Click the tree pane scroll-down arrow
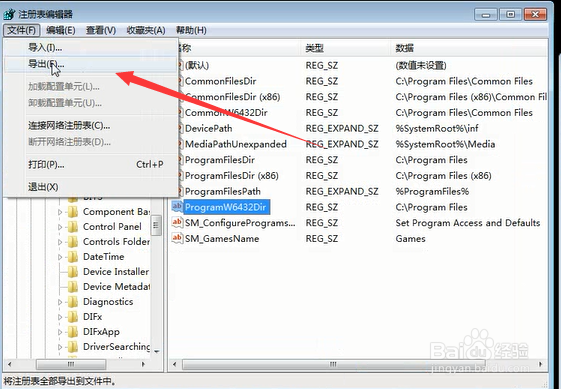The width and height of the screenshot is (561, 389). [157, 352]
